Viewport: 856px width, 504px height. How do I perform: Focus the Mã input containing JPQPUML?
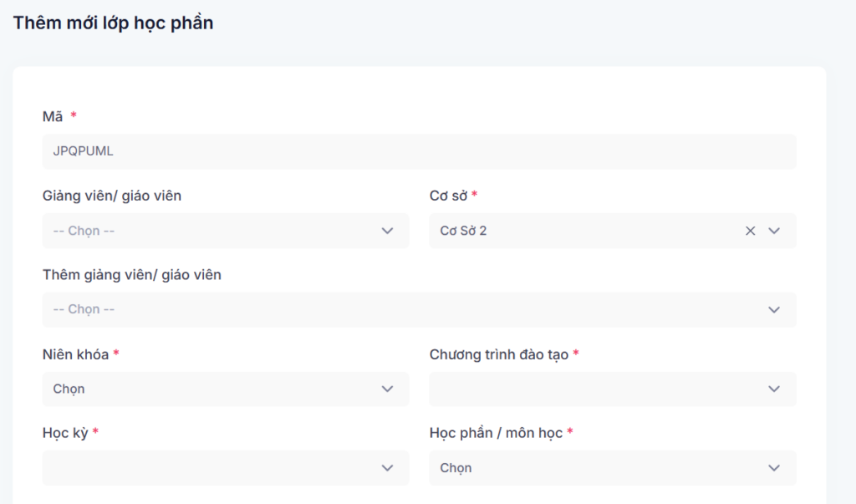pos(418,152)
